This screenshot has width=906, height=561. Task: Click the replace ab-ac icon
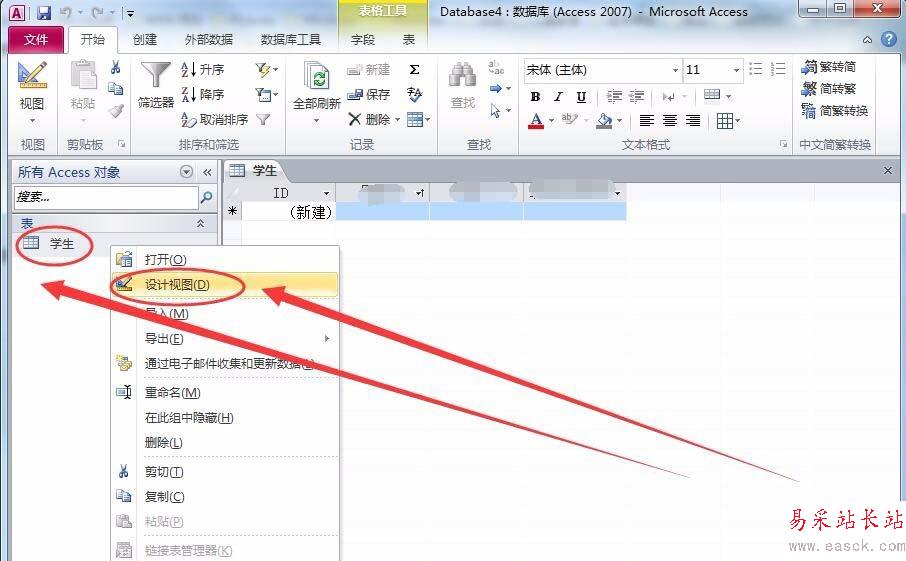[x=496, y=68]
